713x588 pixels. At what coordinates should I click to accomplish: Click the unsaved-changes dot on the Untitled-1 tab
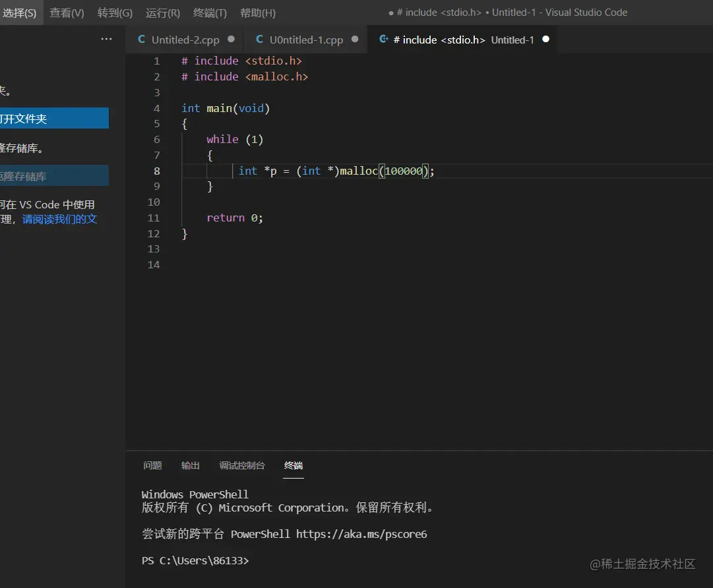point(545,40)
